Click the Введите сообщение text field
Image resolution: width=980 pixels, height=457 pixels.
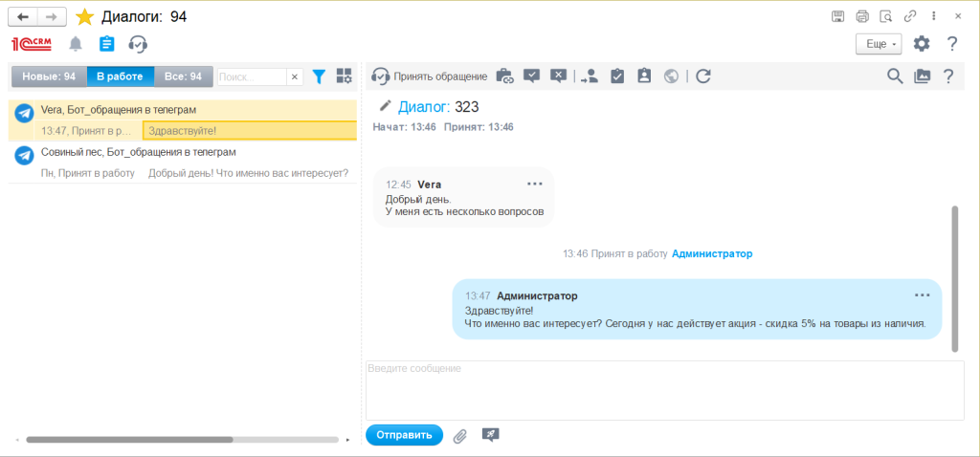coord(664,390)
